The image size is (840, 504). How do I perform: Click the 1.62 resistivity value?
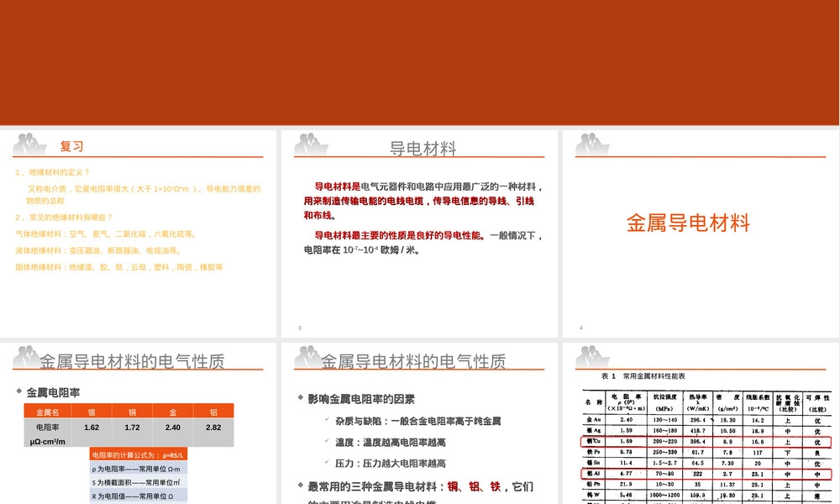92,428
